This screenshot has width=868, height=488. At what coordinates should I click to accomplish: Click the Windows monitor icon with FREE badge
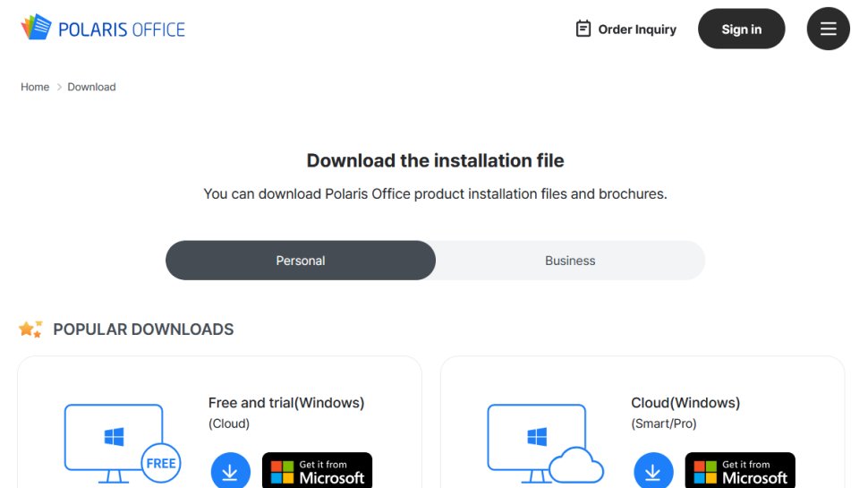(123, 444)
